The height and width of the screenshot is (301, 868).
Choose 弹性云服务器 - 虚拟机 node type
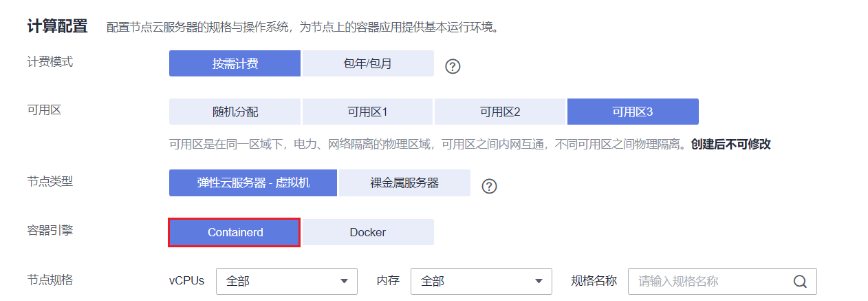[253, 183]
